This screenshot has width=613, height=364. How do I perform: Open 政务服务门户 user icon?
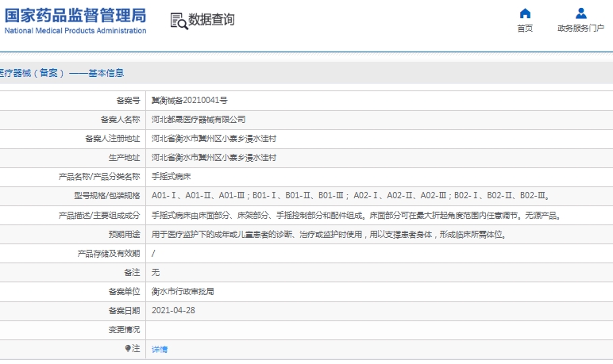[581, 13]
